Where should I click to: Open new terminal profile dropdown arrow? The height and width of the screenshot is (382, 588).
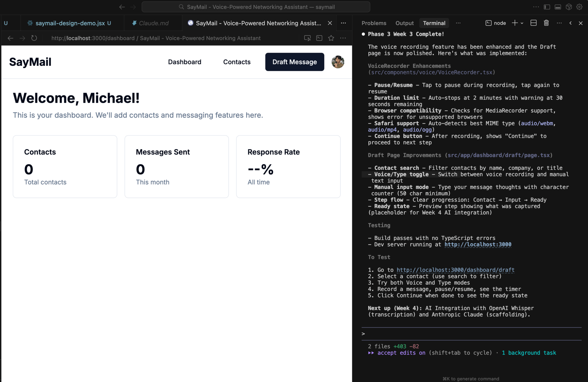522,23
